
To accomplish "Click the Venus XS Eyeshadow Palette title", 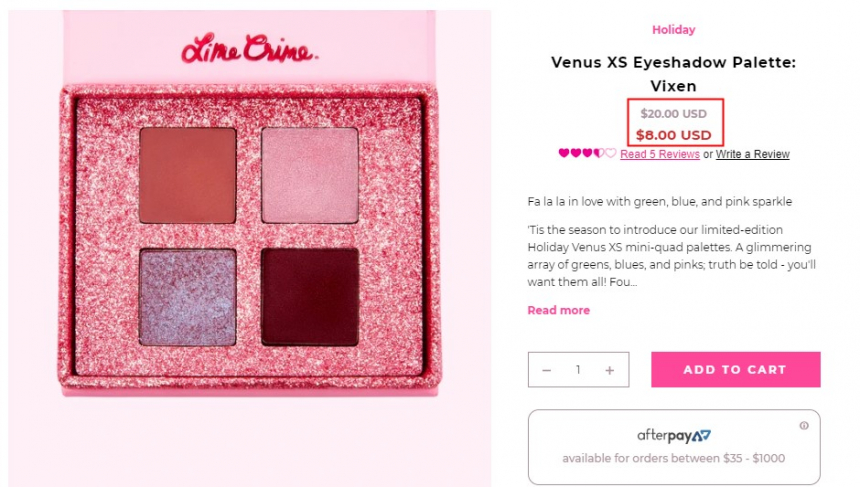I will click(674, 74).
